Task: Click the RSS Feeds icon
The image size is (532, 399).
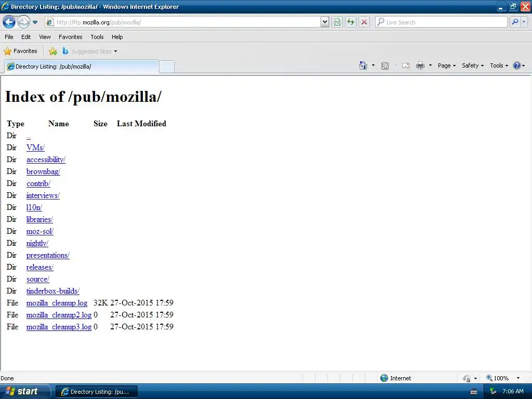Action: tap(385, 66)
